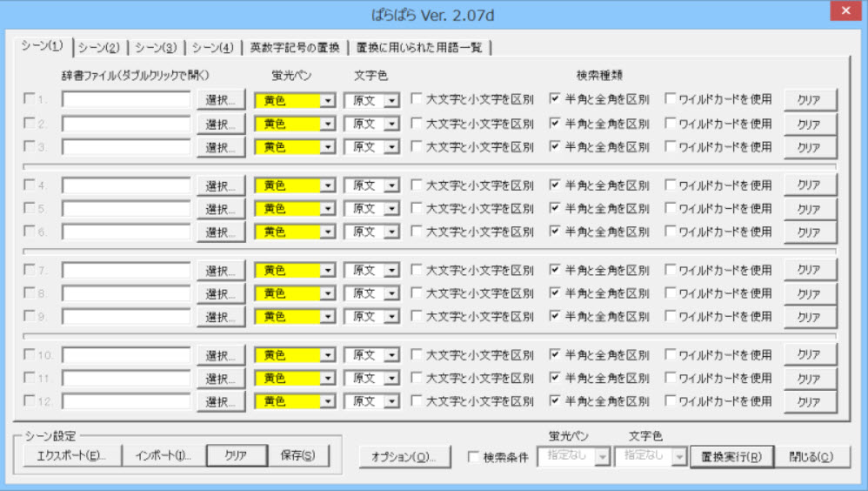Screen dimensions: 868x491
Task: Click the yellow 黄色 swatch in row 8
Action: [287, 293]
